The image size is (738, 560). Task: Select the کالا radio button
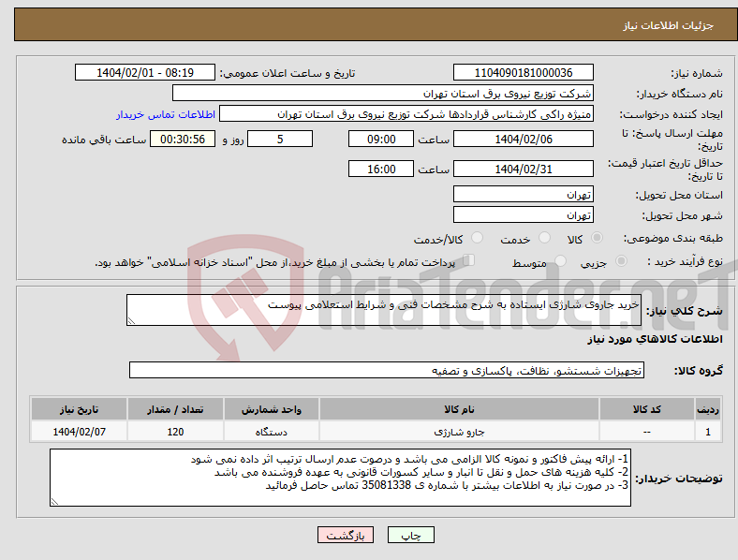pyautogui.click(x=597, y=238)
